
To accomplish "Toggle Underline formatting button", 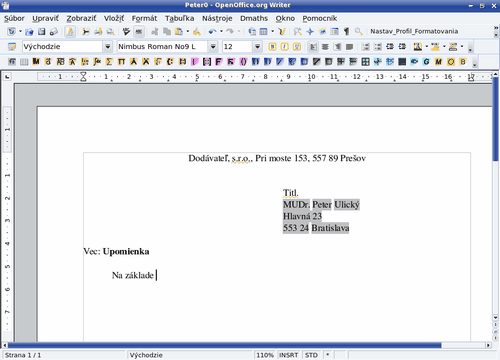I will [x=297, y=47].
